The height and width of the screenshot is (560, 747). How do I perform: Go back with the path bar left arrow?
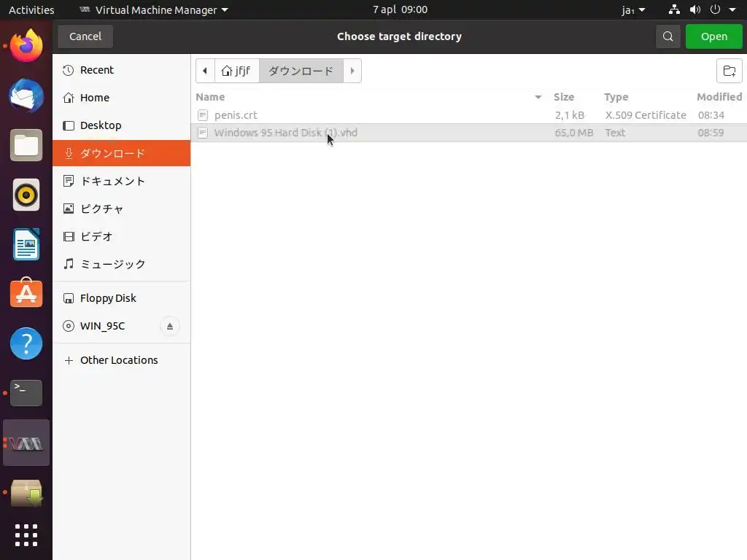(205, 71)
